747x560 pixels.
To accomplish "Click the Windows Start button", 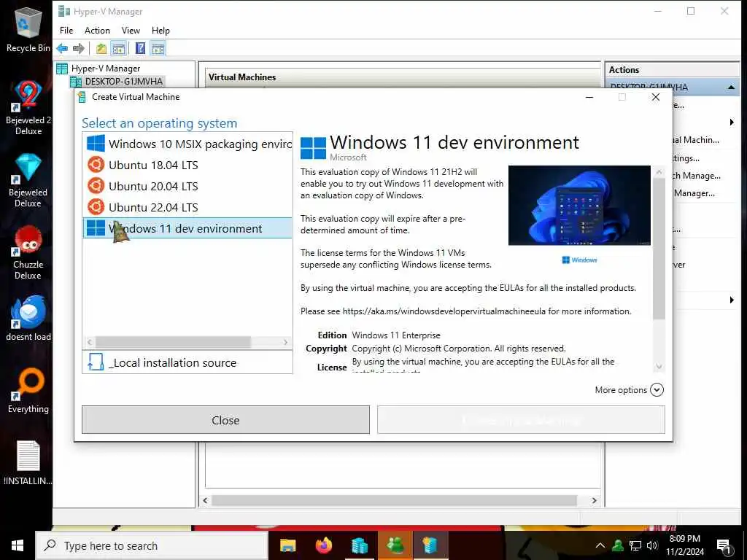I will [x=18, y=545].
